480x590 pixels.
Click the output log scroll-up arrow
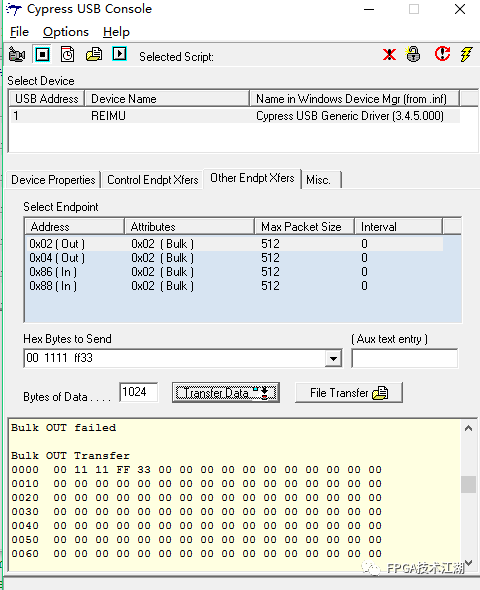tap(468, 428)
